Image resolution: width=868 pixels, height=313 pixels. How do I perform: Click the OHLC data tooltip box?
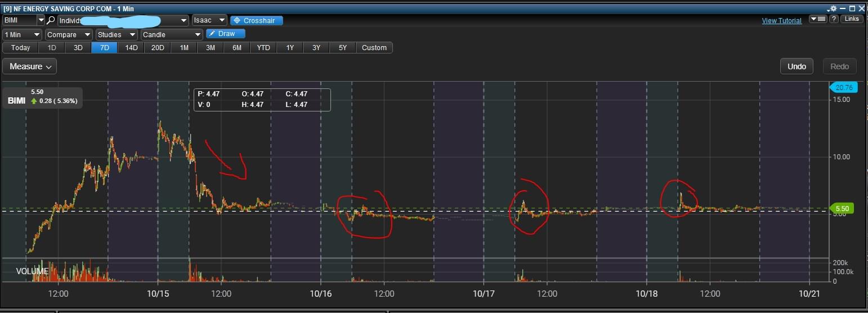pyautogui.click(x=262, y=99)
